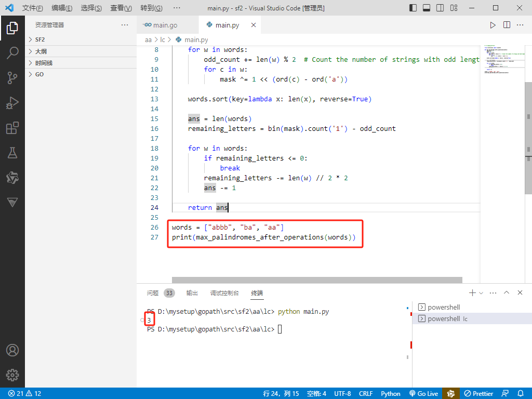This screenshot has height=399, width=532.
Task: Create a new terminal with plus
Action: pos(472,293)
